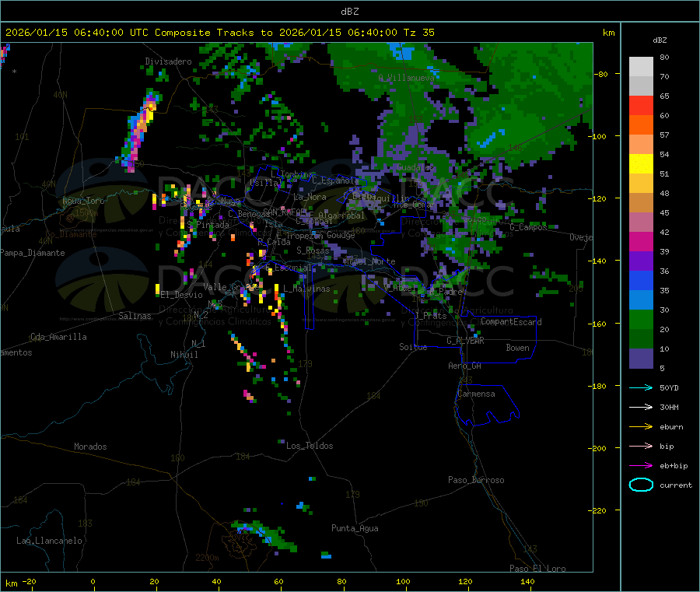Click the 'Bowen' map label

tap(517, 348)
